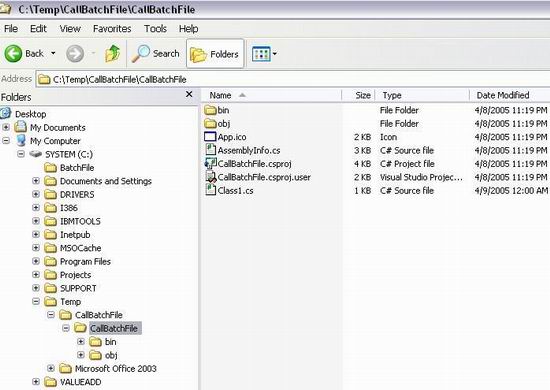
Task: Open the File menu
Action: 11,28
